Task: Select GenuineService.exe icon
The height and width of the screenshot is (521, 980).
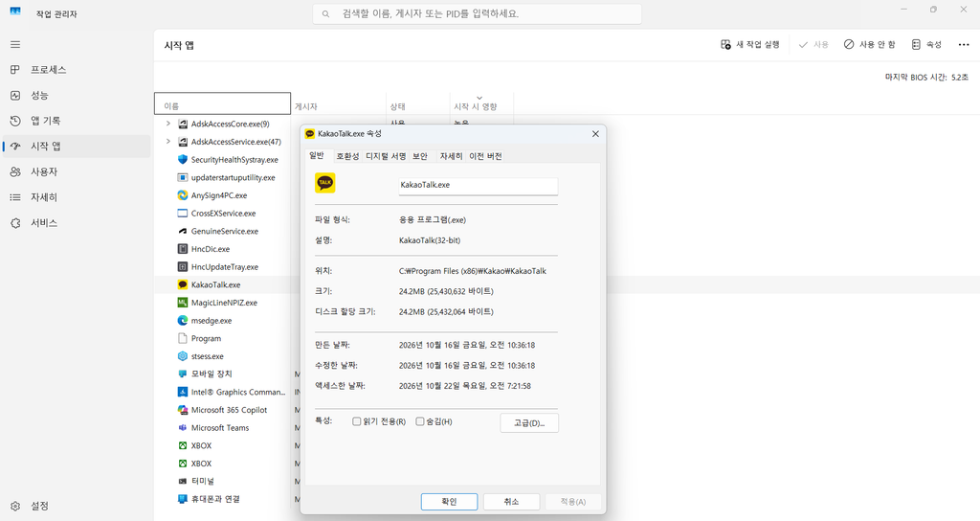Action: [183, 231]
